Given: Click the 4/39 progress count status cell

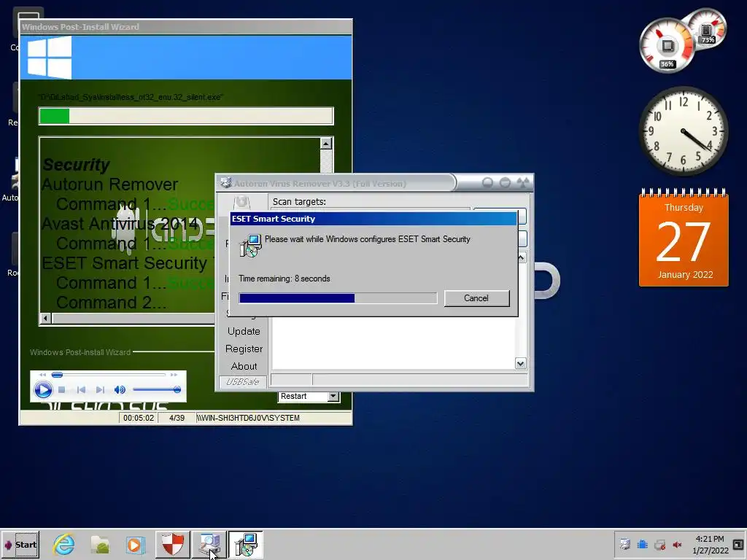Looking at the screenshot, I should [x=177, y=418].
